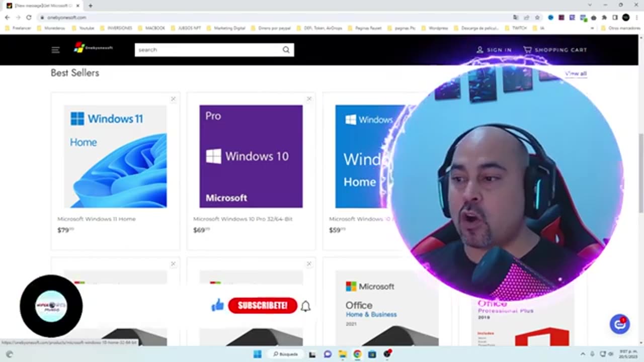The width and height of the screenshot is (644, 362).
Task: Open the hamburger menu on the site header
Action: pyautogui.click(x=55, y=50)
